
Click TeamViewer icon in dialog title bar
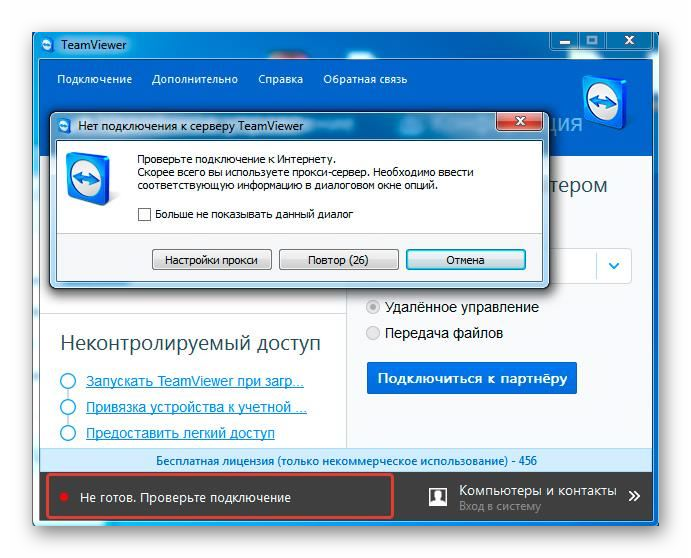(x=64, y=126)
